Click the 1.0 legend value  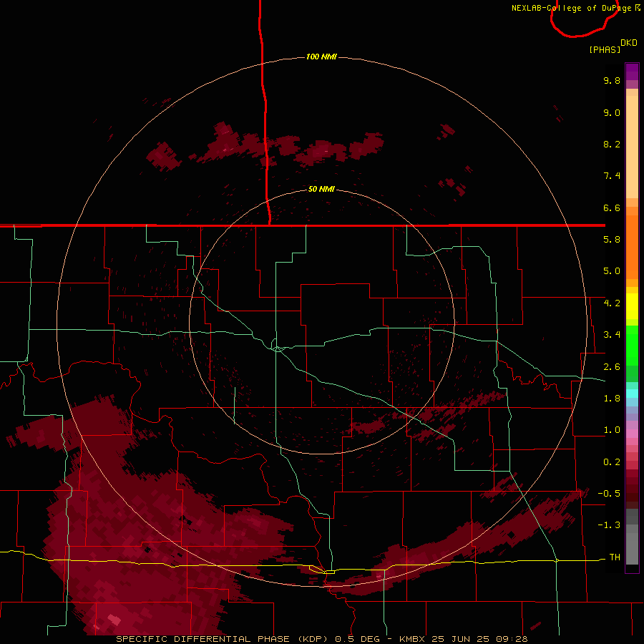coord(612,430)
